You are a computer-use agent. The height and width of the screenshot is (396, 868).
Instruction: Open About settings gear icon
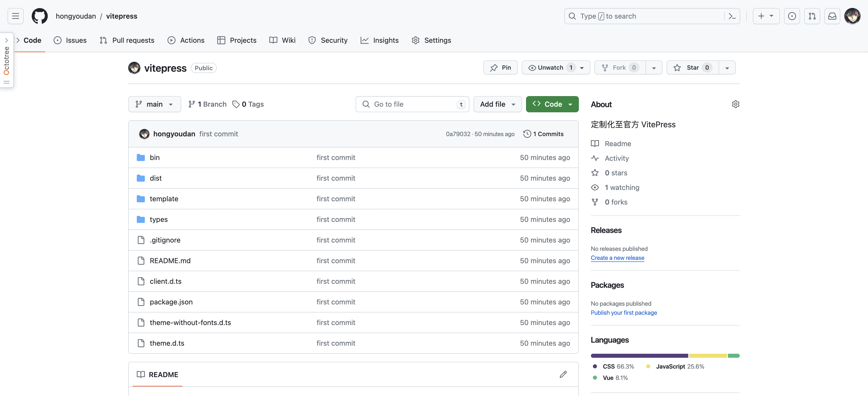point(735,104)
